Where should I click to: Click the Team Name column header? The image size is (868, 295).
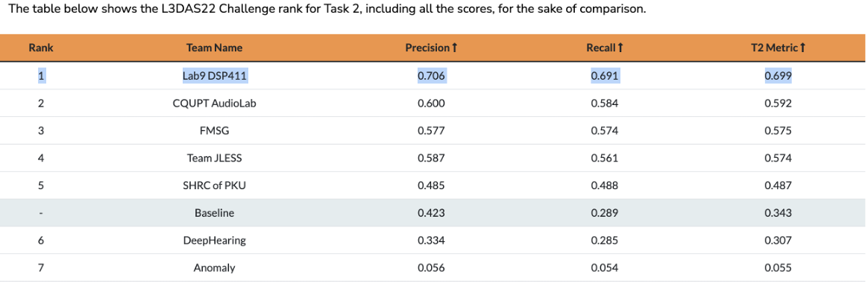pos(214,48)
